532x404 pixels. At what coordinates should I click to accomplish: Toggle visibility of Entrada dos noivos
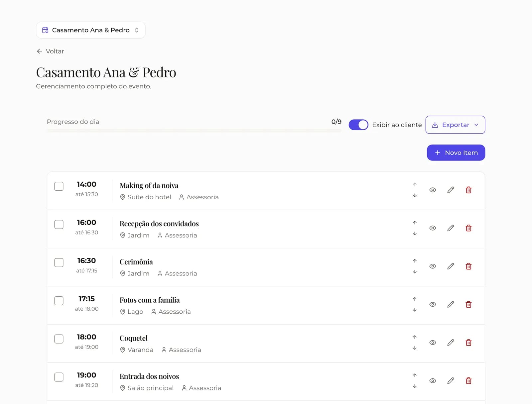point(433,381)
